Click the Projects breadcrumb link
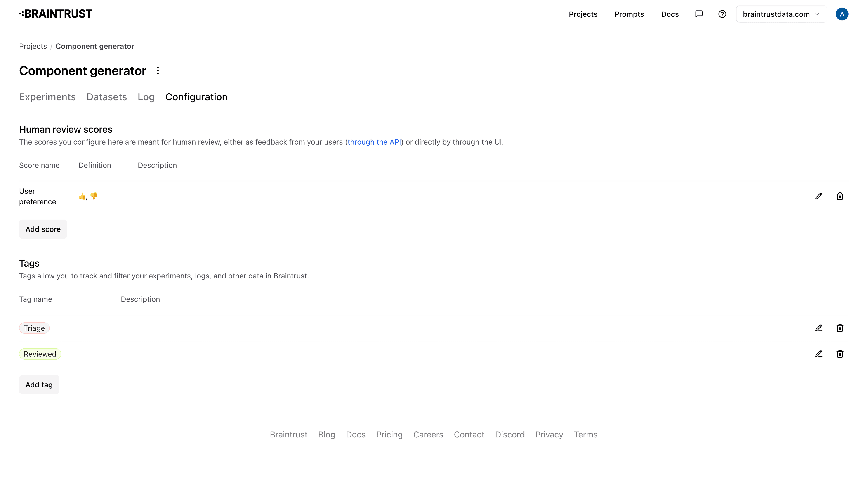The image size is (868, 503). click(x=33, y=46)
